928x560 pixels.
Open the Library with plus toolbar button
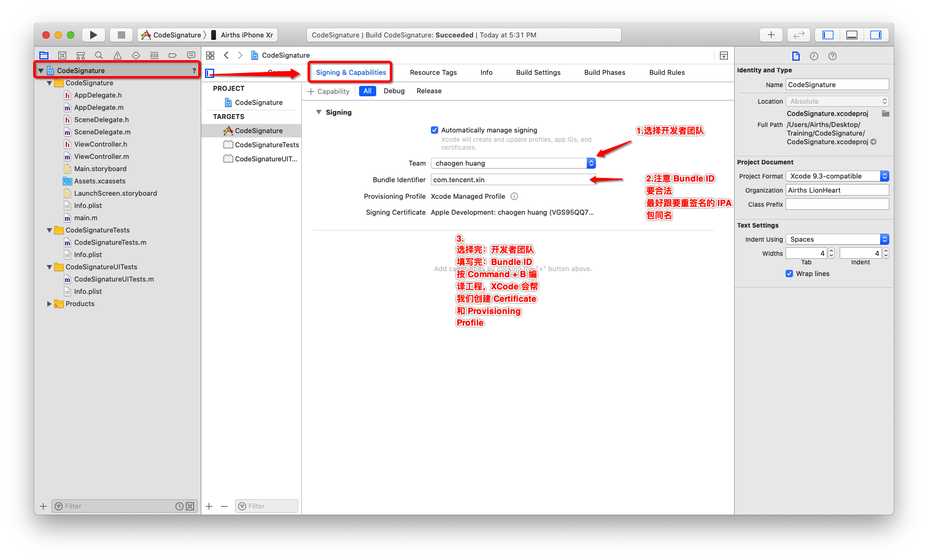771,35
